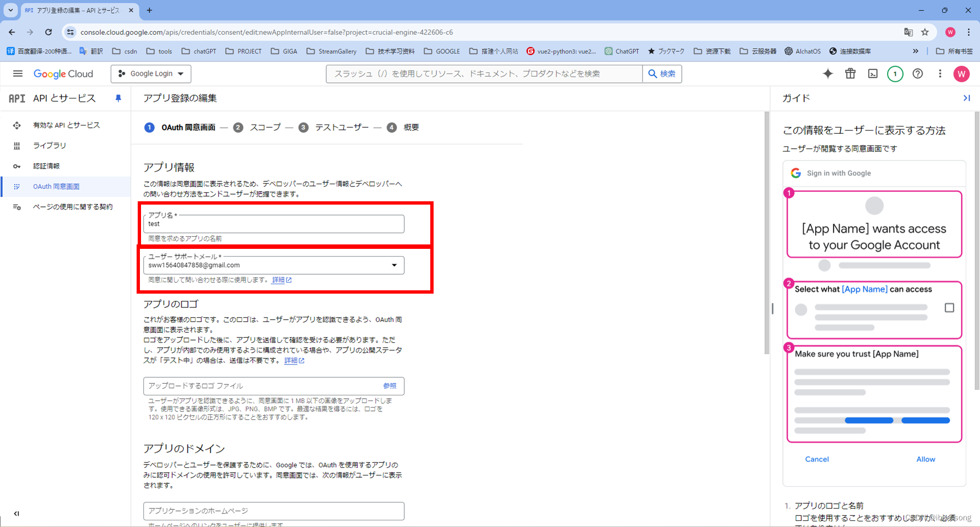This screenshot has height=527, width=980.
Task: Open the GIGA bookmark folder
Action: coord(284,51)
